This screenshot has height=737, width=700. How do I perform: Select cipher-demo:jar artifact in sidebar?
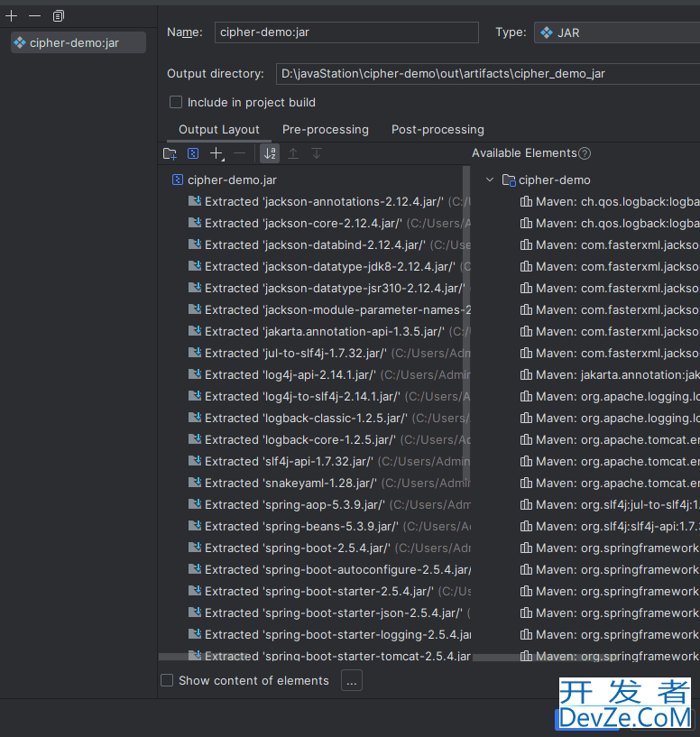click(78, 42)
